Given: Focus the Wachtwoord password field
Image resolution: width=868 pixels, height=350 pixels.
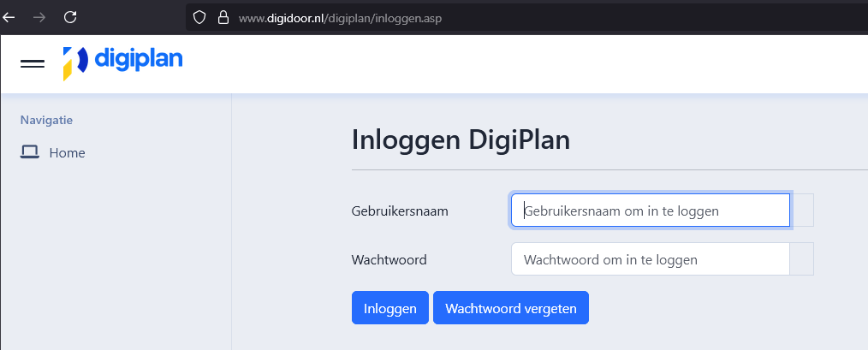Looking at the screenshot, I should tap(650, 259).
